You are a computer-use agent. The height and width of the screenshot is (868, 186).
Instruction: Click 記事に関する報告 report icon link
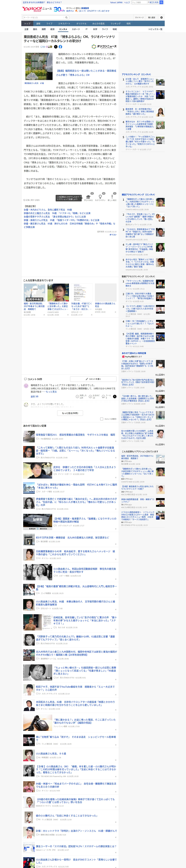[31, 200]
